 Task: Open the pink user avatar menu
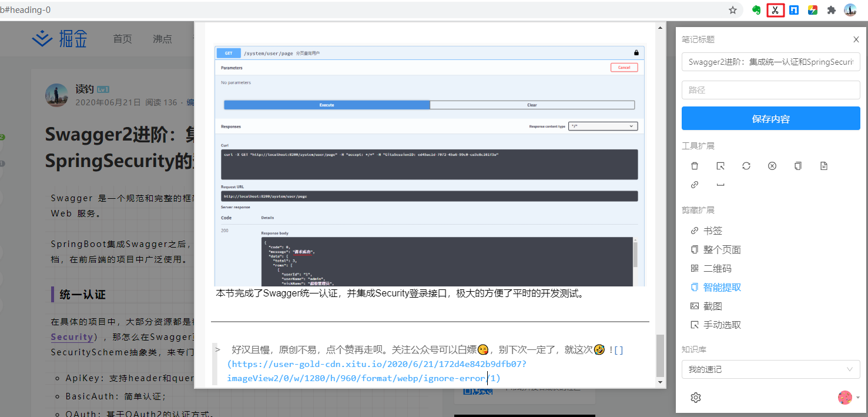coord(845,398)
